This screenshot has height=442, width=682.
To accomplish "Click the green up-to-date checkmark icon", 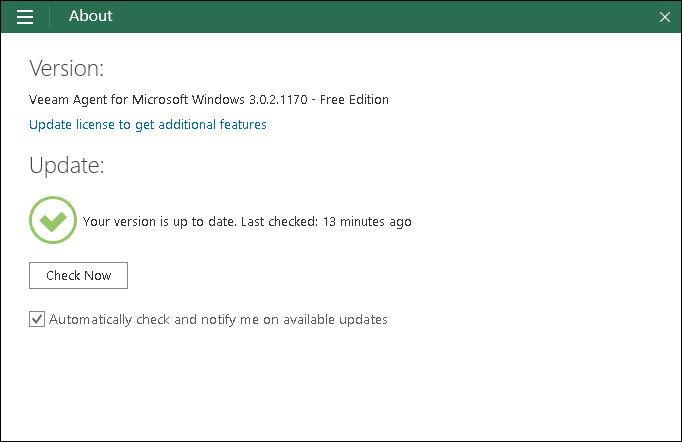I will point(53,220).
